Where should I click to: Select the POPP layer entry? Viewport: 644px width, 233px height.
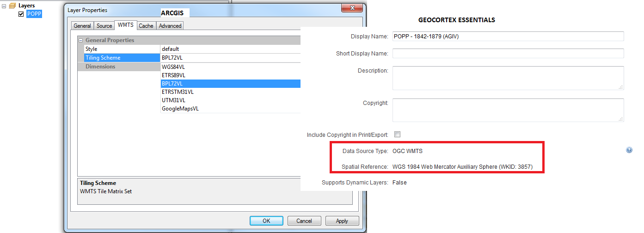click(x=34, y=14)
